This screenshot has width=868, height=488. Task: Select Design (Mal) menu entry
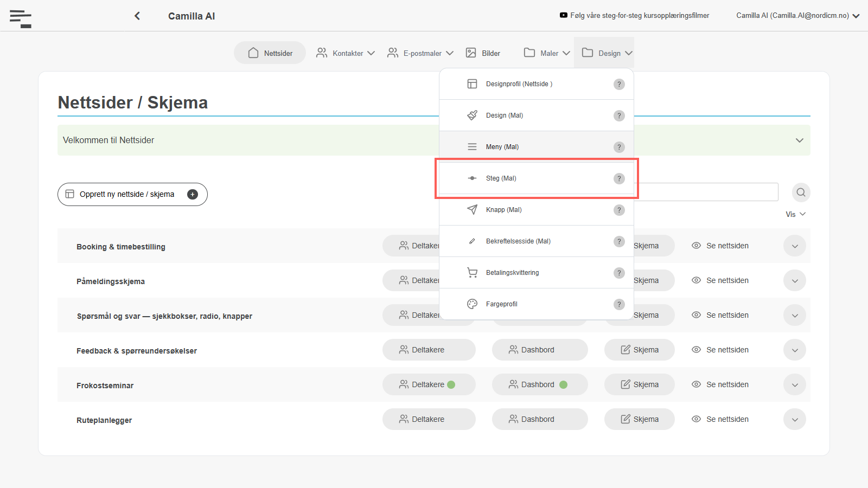[537, 115]
